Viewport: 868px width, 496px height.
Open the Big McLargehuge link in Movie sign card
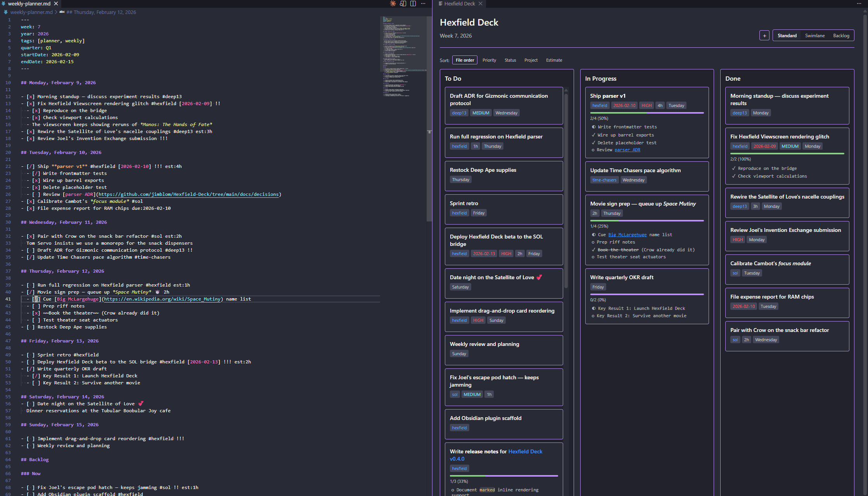[x=628, y=235]
